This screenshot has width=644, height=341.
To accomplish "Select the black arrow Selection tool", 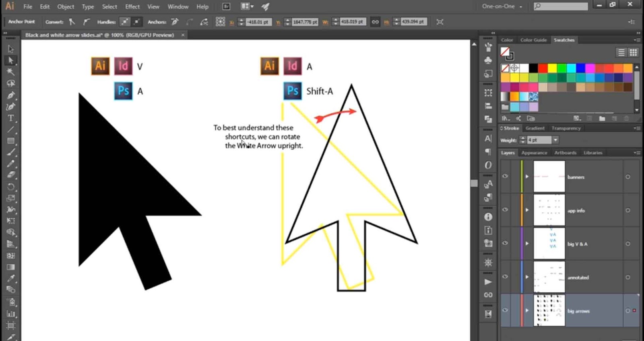I will tap(11, 49).
